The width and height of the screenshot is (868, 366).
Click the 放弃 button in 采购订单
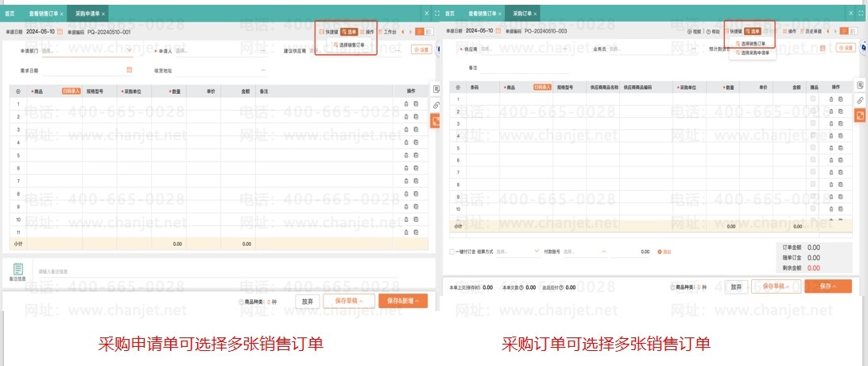point(737,286)
